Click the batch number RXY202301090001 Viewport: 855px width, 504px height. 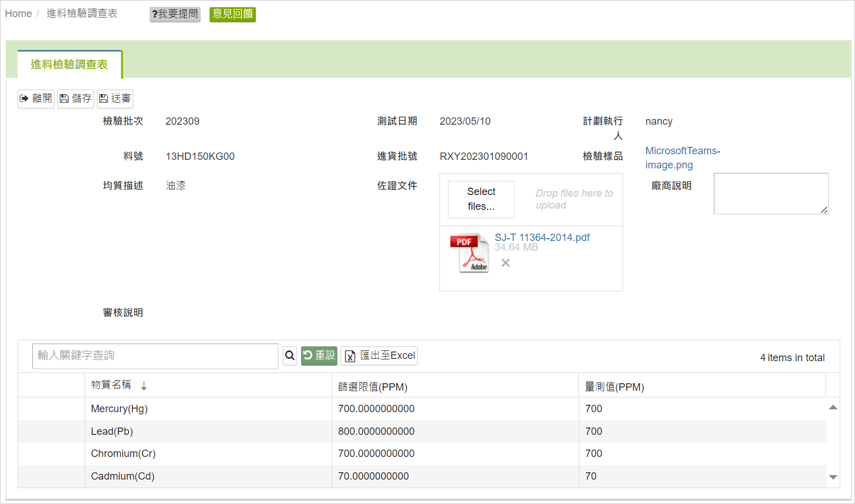click(x=484, y=156)
